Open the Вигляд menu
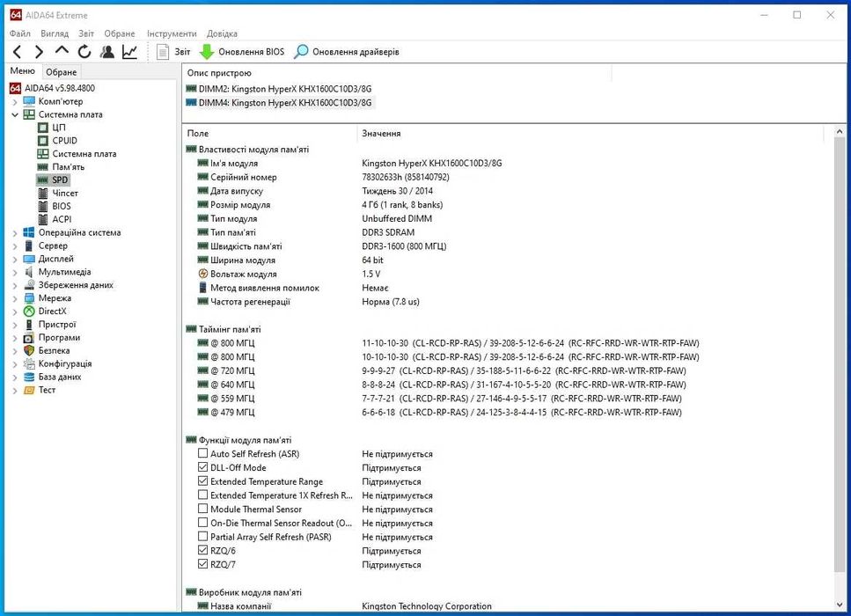851x616 pixels. (55, 33)
